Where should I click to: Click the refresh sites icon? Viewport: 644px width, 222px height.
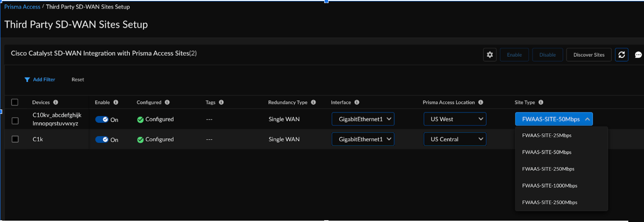(622, 55)
